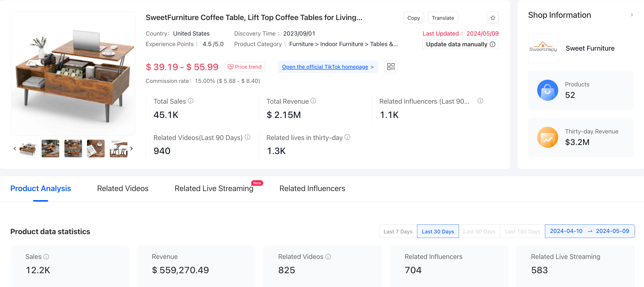The image size is (644, 287).
Task: Open the QR code icon
Action: (x=391, y=67)
